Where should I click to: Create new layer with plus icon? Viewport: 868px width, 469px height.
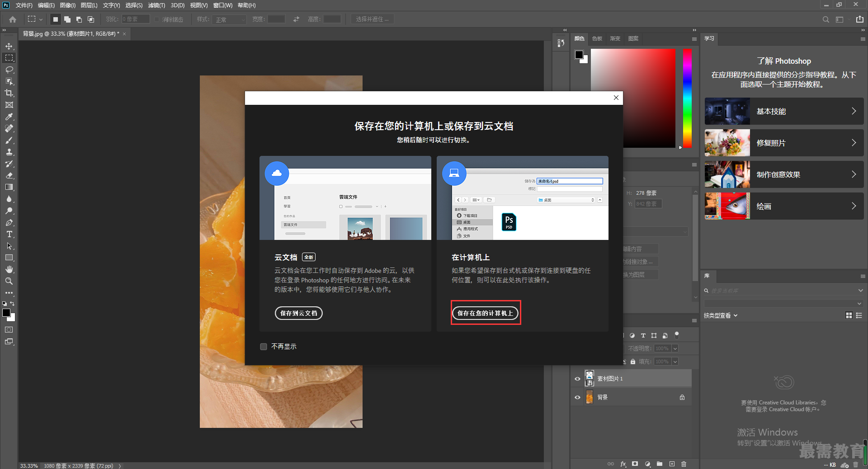tap(672, 464)
